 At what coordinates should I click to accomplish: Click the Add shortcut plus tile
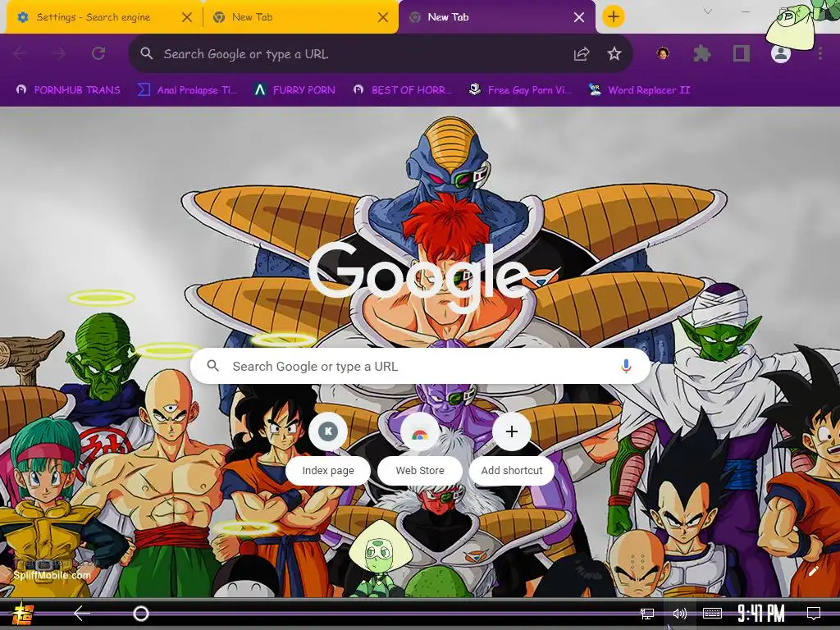click(512, 431)
